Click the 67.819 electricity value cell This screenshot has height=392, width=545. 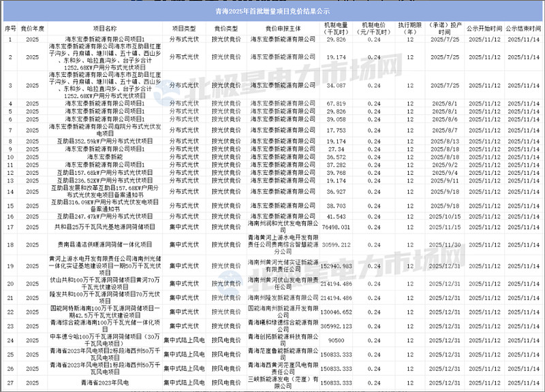tap(336, 103)
